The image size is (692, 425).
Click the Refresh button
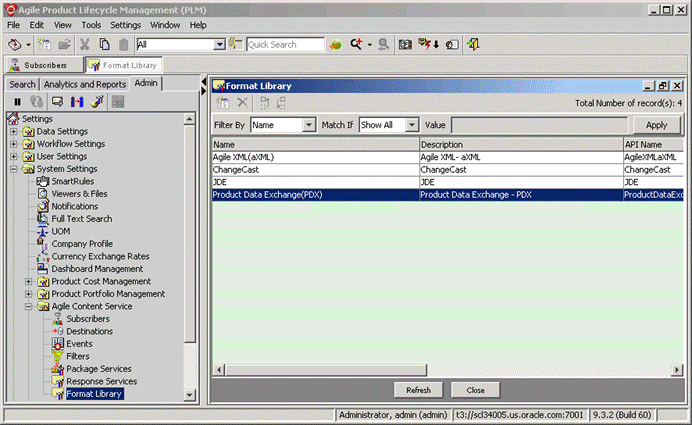[x=418, y=390]
